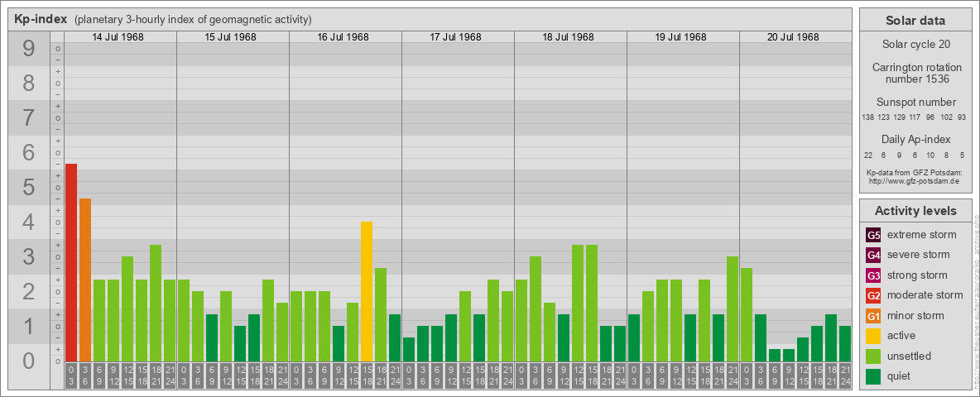Click the 'moderate storm' legend label
Screen dimensions: 980x397
coord(925,295)
